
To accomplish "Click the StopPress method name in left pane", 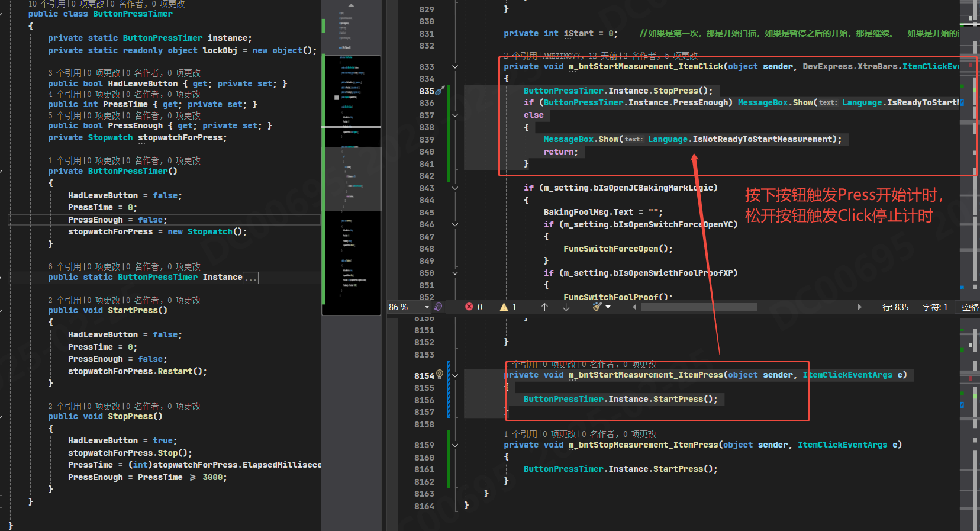I will click(130, 416).
